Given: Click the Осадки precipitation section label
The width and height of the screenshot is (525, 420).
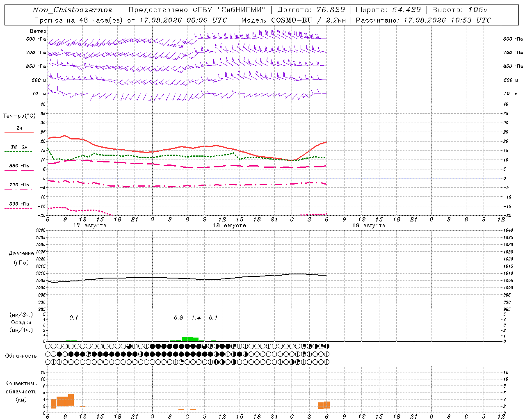Looking at the screenshot, I should tap(21, 322).
